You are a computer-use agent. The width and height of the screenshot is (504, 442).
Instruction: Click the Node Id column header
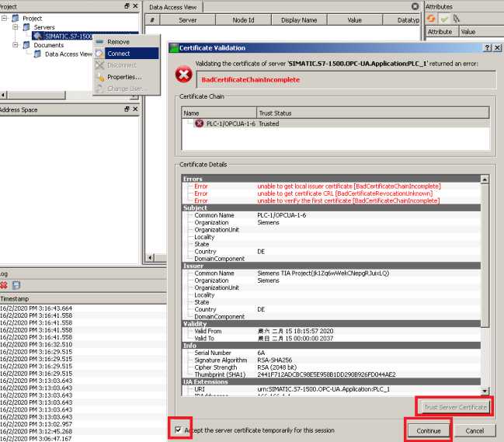pos(243,20)
